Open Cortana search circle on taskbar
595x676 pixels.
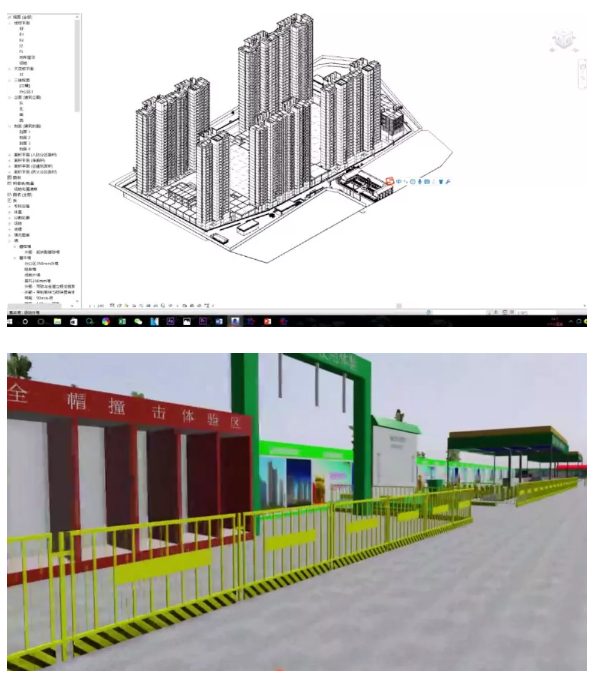point(25,322)
